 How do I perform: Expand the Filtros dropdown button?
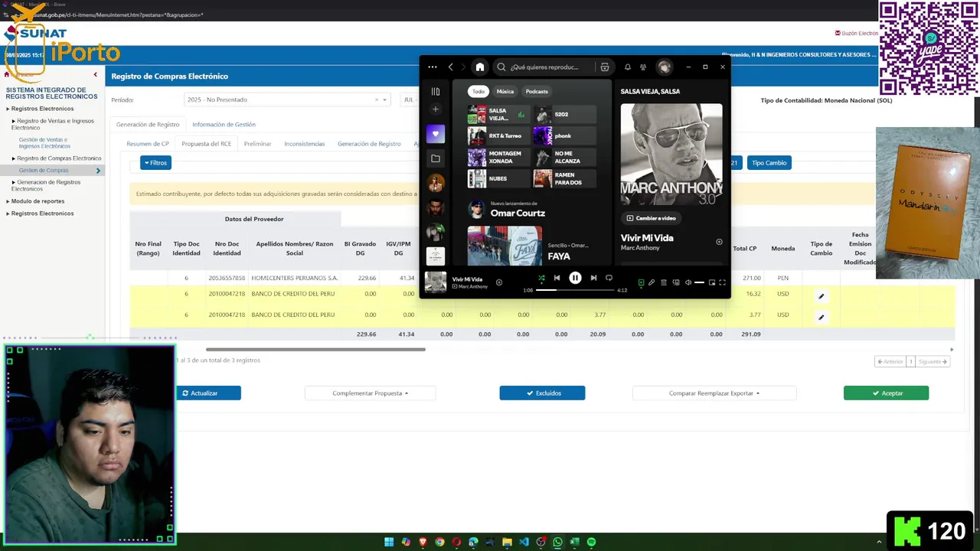point(155,162)
